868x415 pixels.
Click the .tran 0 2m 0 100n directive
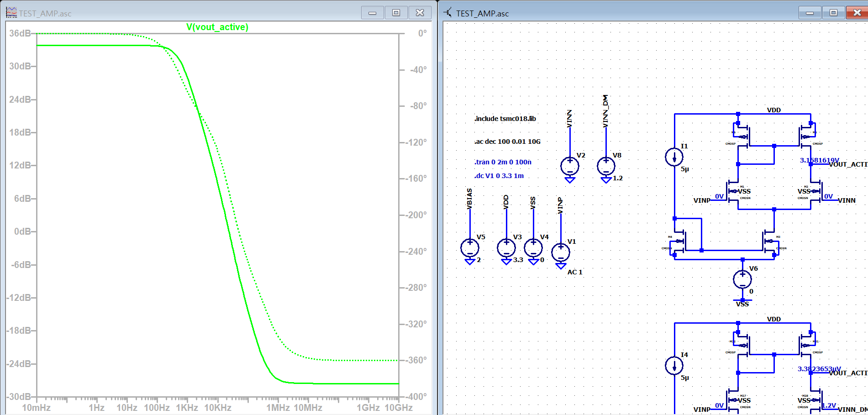coord(503,162)
